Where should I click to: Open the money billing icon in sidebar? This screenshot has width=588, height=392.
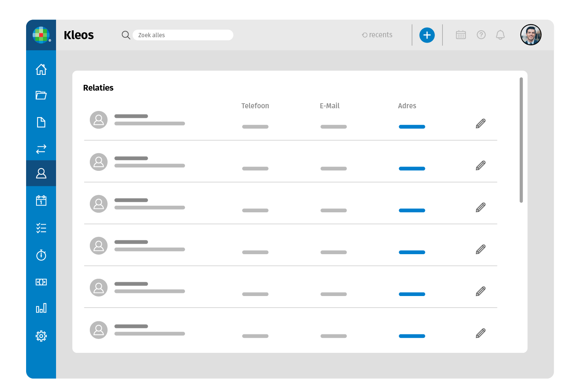click(41, 282)
